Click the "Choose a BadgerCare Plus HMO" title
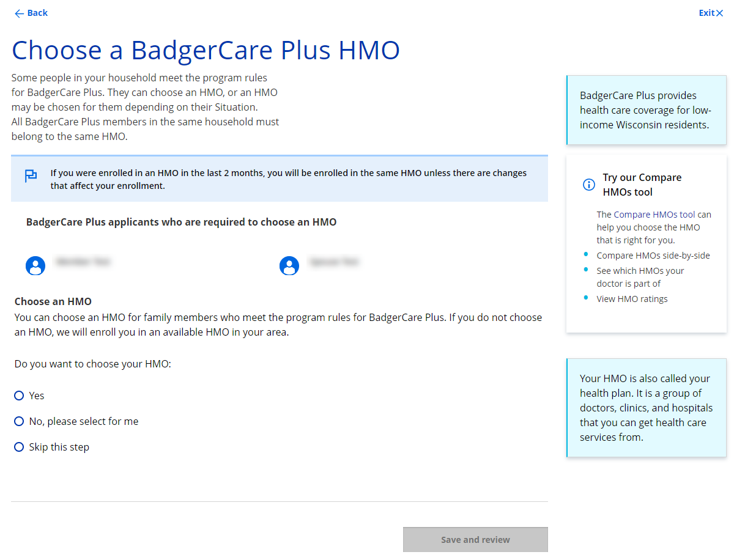The image size is (734, 560). coord(206,50)
